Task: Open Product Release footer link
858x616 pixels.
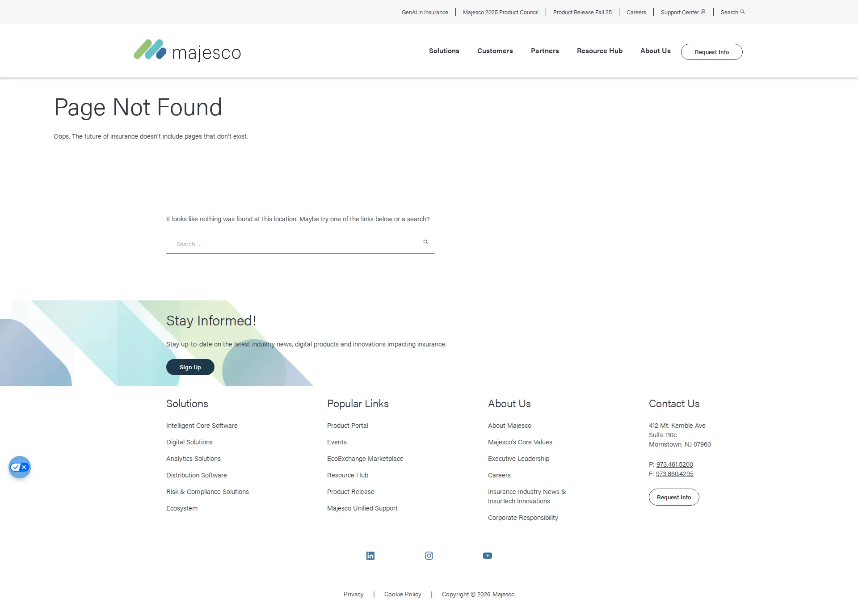Action: point(351,492)
